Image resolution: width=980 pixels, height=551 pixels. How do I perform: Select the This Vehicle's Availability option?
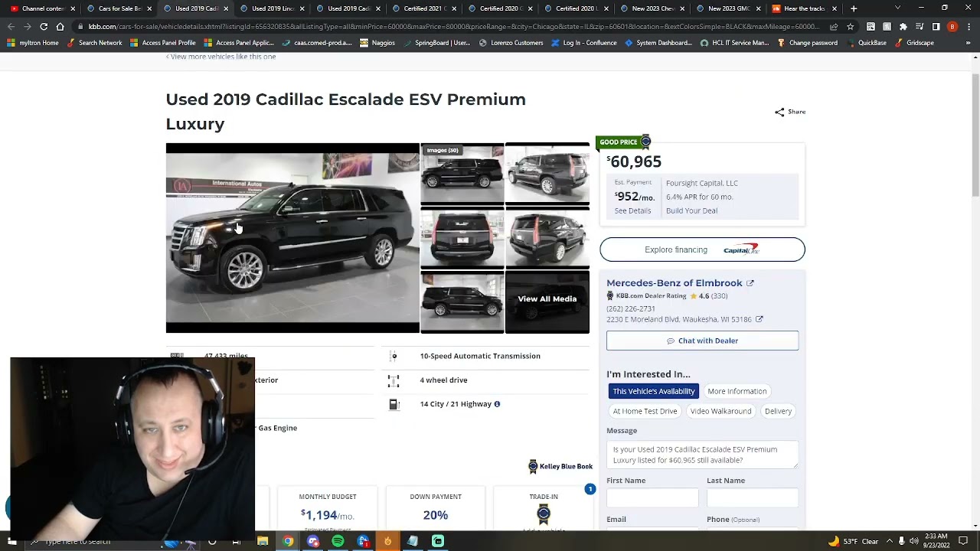click(654, 391)
